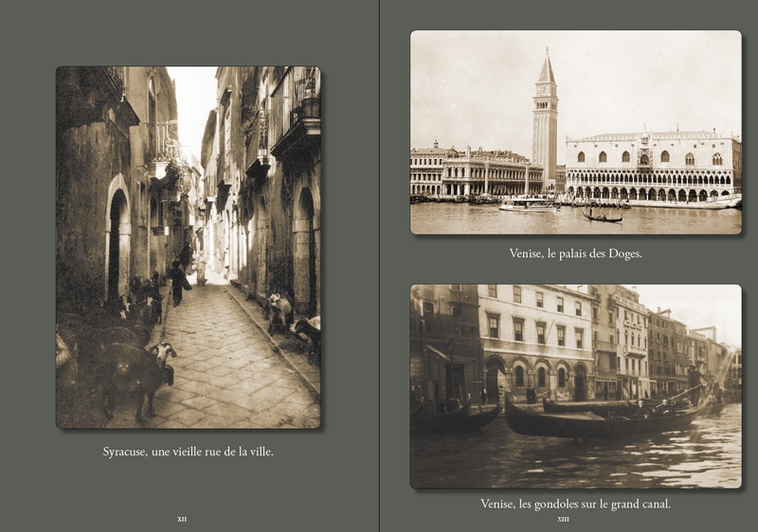This screenshot has width=758, height=532.
Task: Open the Grand Canal gondolas photograph
Action: 575,385
